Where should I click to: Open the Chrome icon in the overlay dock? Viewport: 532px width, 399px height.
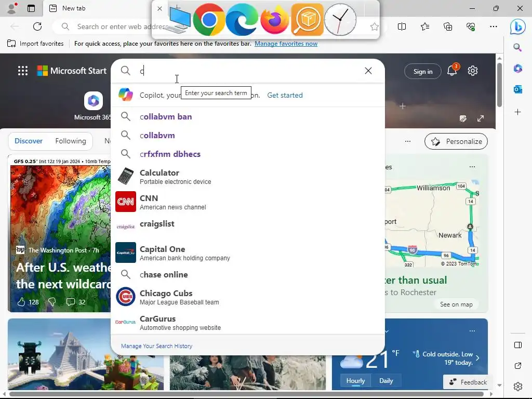point(209,19)
